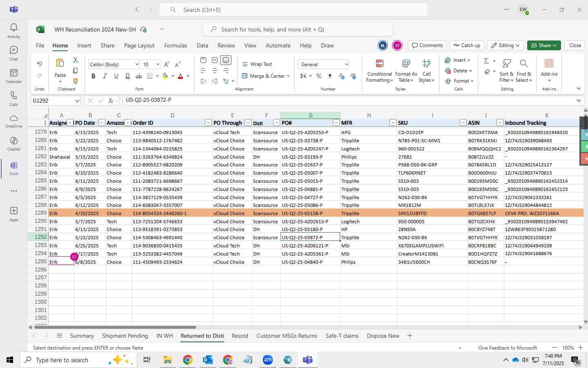
Task: Apply Percent style format
Action: (318, 76)
